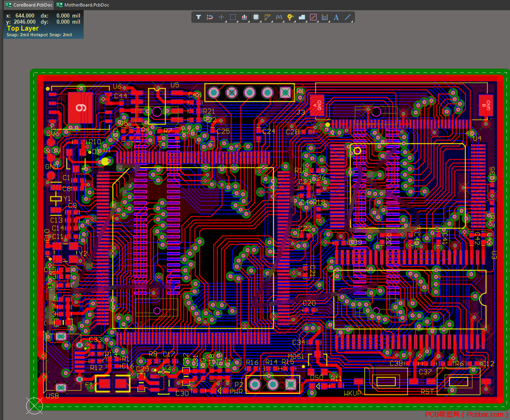Image resolution: width=510 pixels, height=420 pixels.
Task: Click the Top Layer heads-up label
Action: pos(23,28)
